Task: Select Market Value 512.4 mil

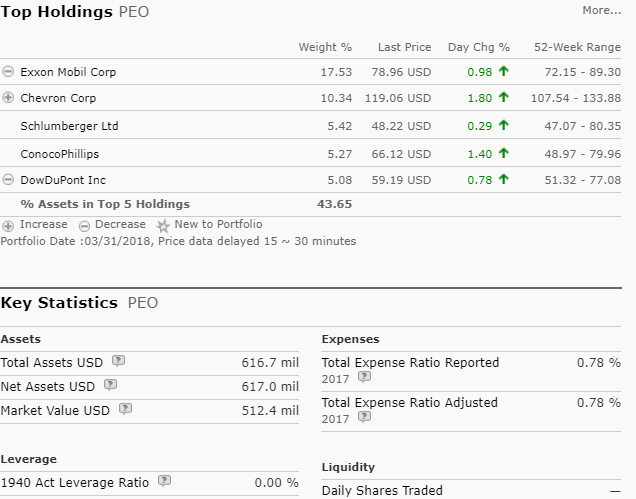Action: [270, 410]
